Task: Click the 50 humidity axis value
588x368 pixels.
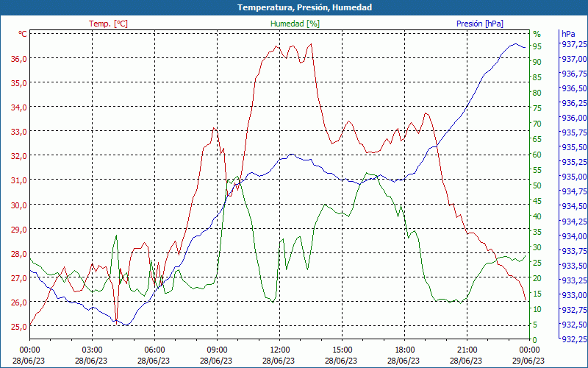Action: click(x=537, y=185)
